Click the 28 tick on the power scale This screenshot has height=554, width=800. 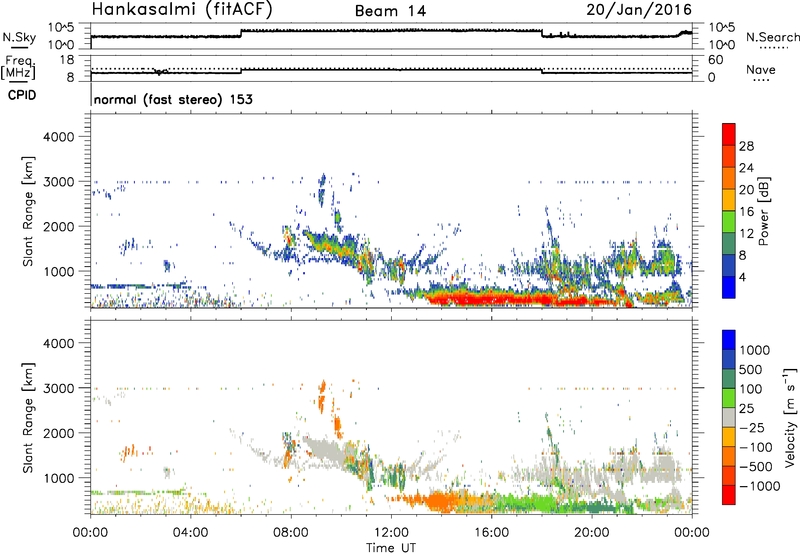(746, 146)
